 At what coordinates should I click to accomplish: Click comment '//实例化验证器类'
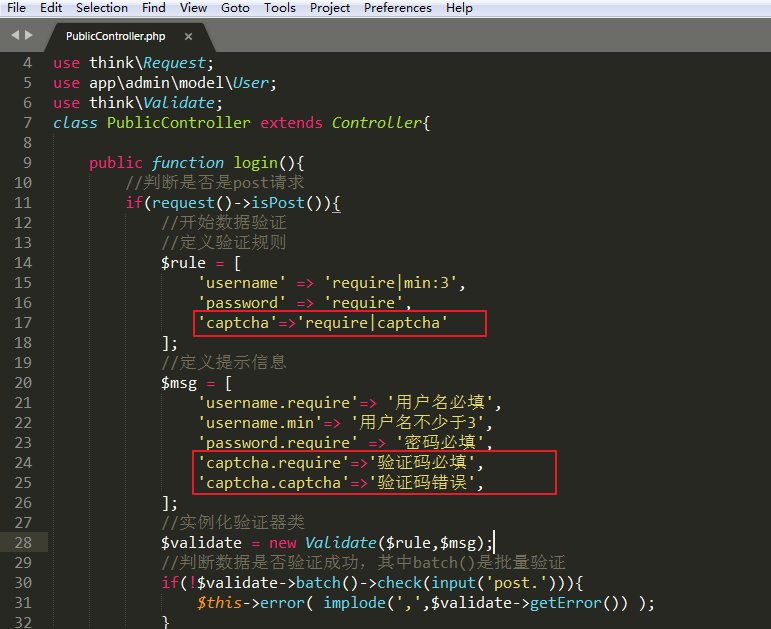pyautogui.click(x=233, y=523)
